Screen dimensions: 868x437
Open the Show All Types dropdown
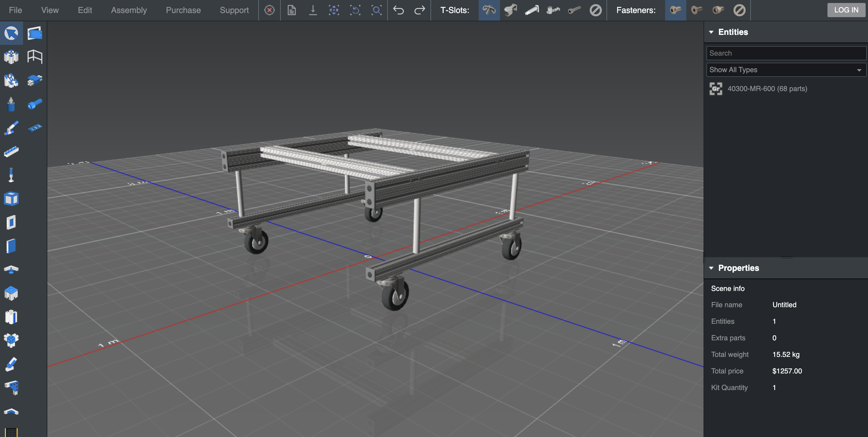click(786, 70)
